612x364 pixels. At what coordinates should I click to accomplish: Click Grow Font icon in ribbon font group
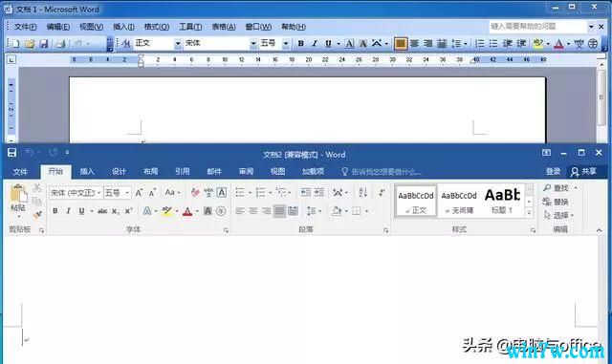click(139, 192)
